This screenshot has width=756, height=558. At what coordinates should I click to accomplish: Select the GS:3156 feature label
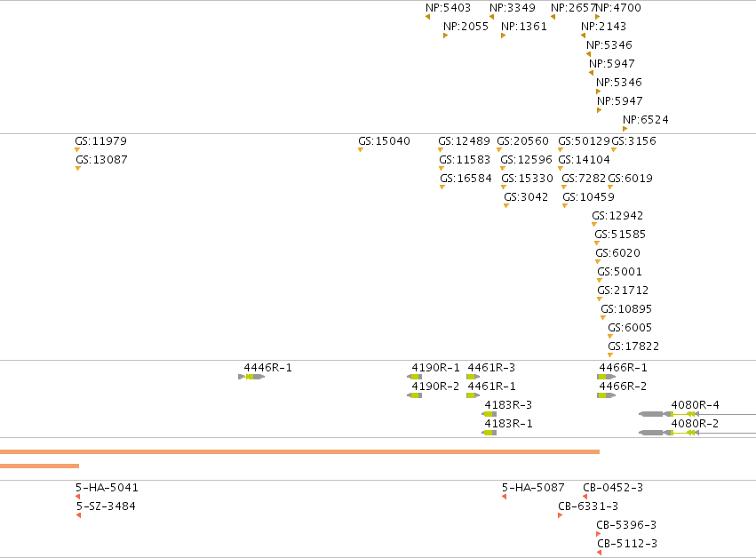coord(633,140)
